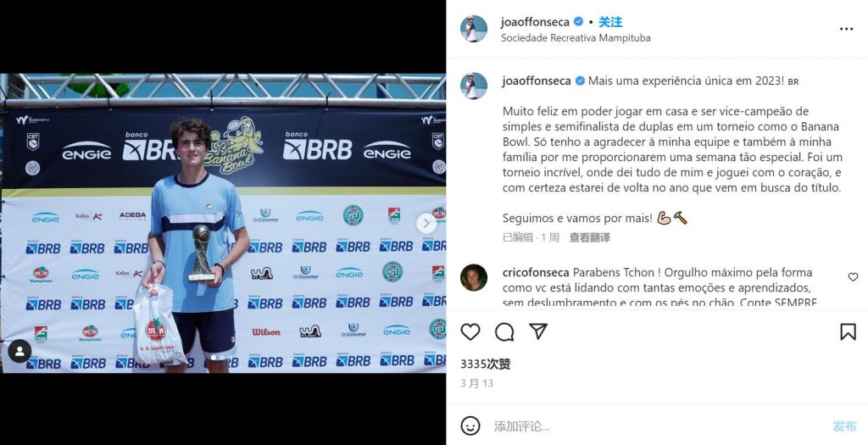Viewport: 868px width, 445px height.
Task: View likes list 3335次赞
Action: pos(486,364)
